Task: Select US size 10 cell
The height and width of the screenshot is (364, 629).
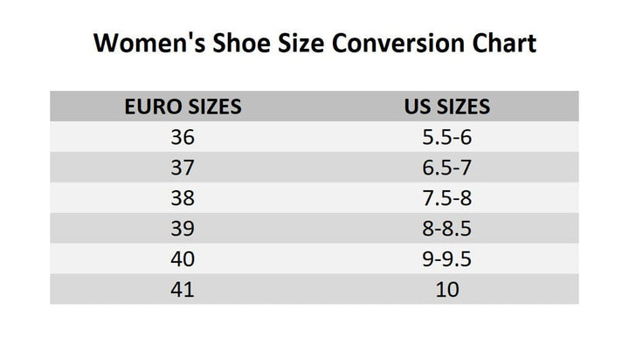Action: click(x=447, y=290)
